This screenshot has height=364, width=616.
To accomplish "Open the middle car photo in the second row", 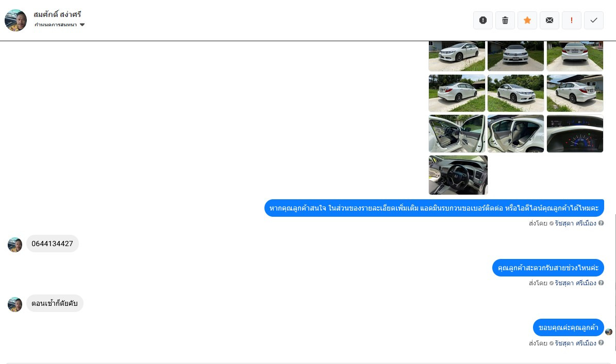I will coord(516,93).
